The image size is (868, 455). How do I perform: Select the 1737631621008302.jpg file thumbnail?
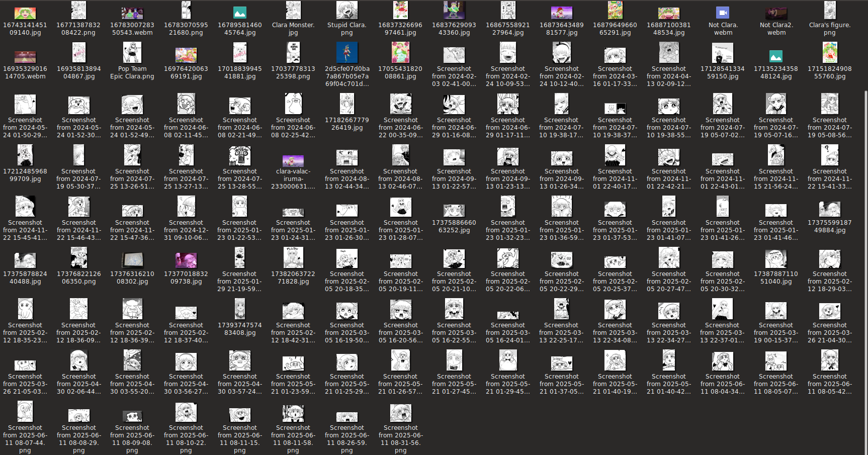pos(132,260)
